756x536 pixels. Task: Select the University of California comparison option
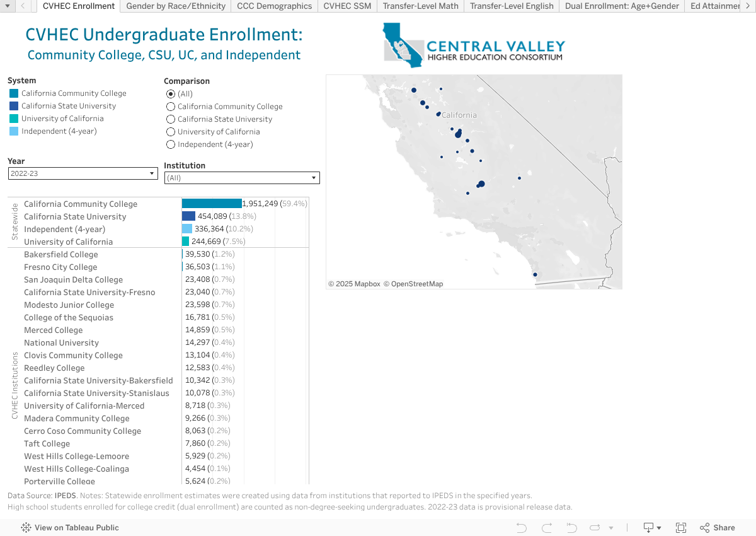pos(170,131)
